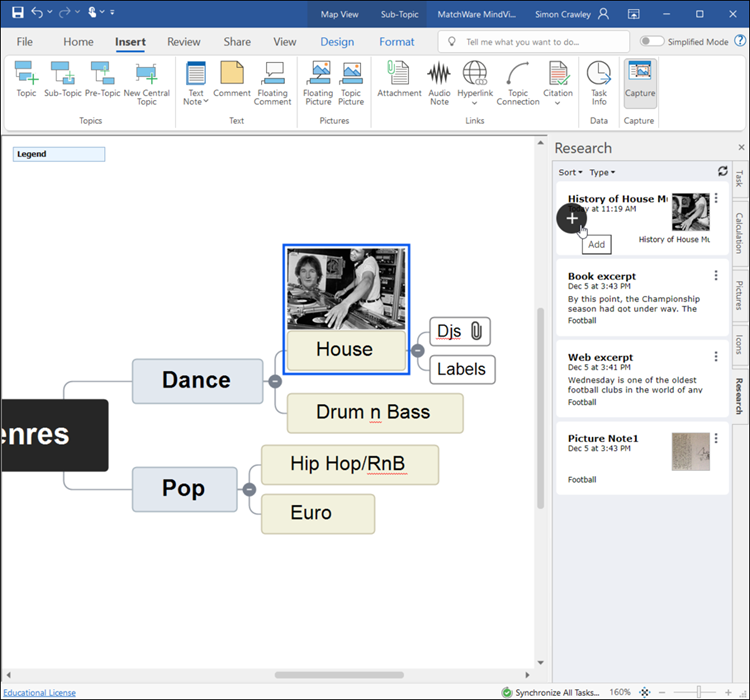
Task: Insert a Citation
Action: [x=558, y=80]
